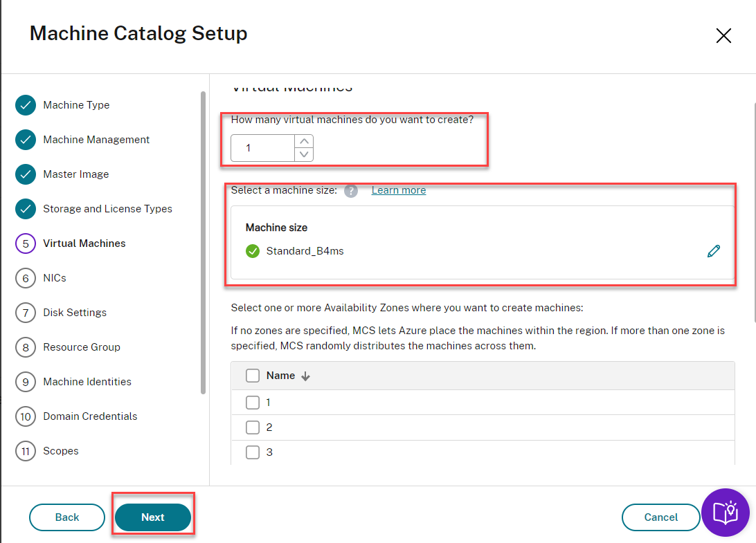
Task: Toggle the select-all Name header checkbox
Action: [253, 376]
